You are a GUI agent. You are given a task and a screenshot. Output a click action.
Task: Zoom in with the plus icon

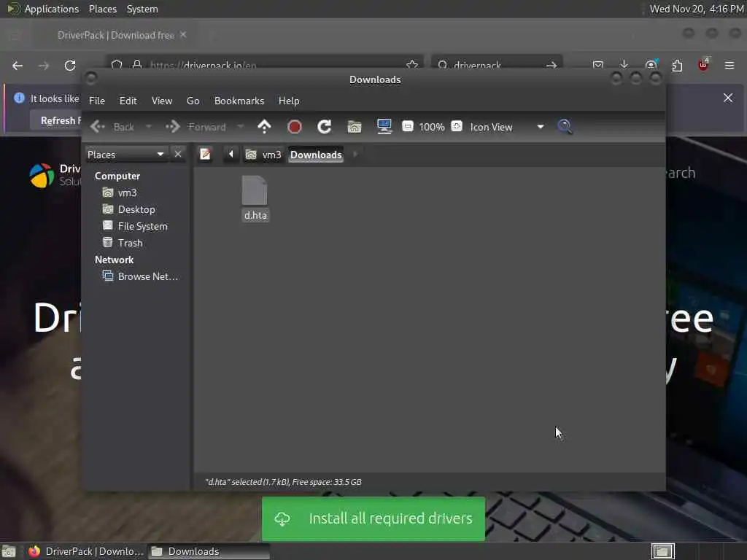457,126
